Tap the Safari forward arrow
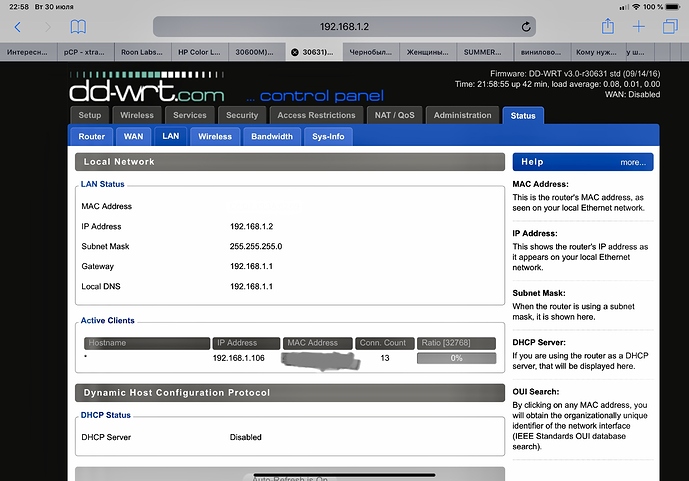The height and width of the screenshot is (481, 689). click(46, 27)
